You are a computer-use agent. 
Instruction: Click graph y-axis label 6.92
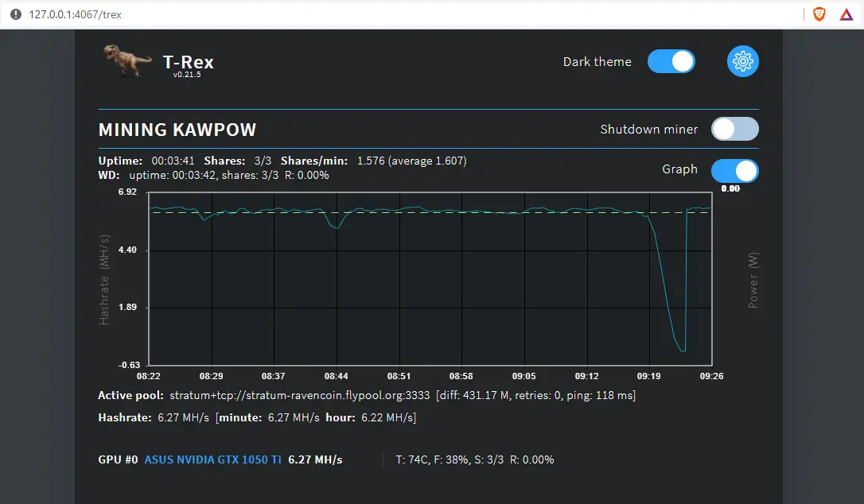(x=127, y=192)
